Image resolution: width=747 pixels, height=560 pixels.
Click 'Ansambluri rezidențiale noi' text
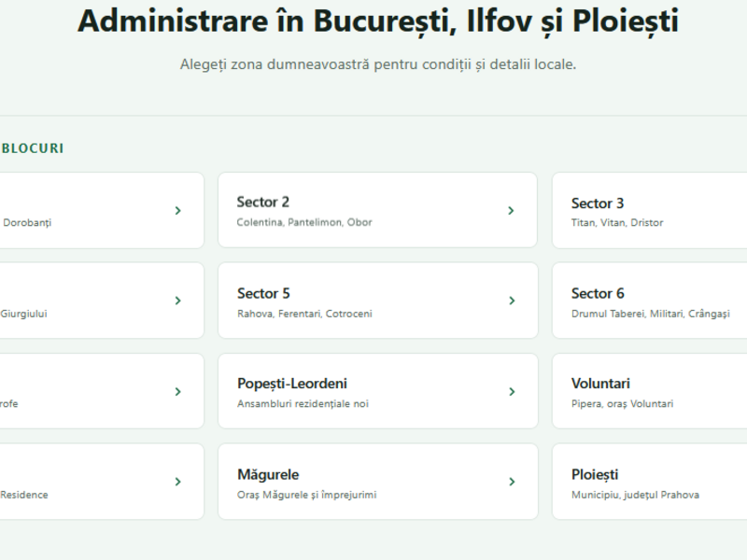(303, 404)
